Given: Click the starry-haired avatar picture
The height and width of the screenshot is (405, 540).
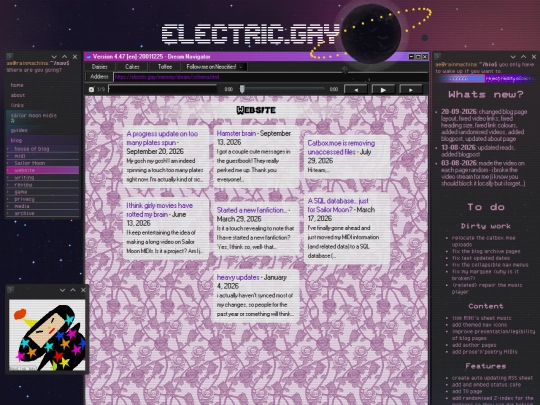Looking at the screenshot, I should [47, 335].
